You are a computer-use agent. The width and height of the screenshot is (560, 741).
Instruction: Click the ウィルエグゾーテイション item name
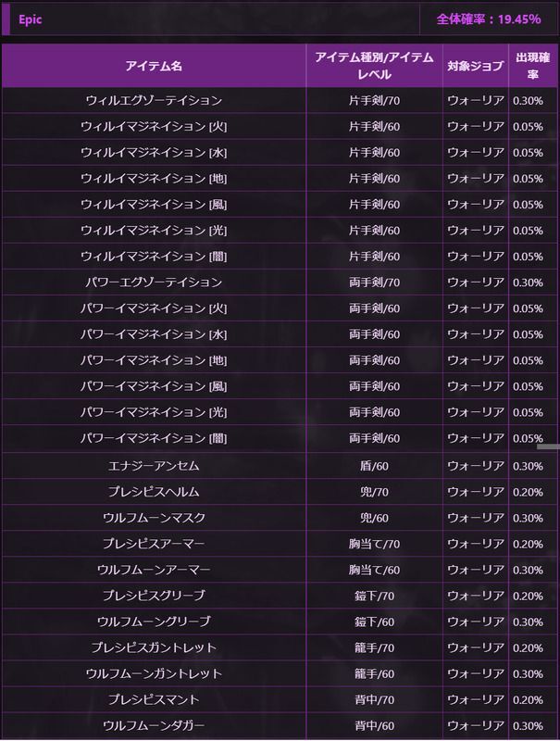(154, 100)
